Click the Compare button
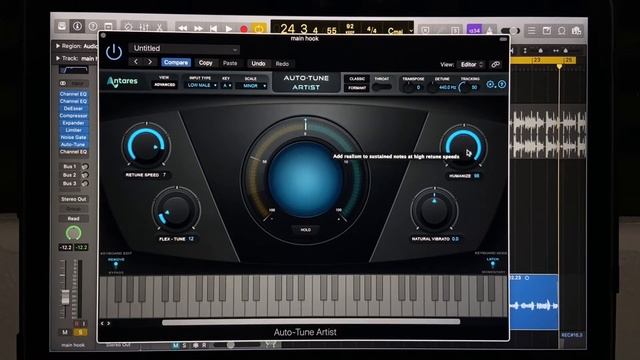 pos(176,62)
